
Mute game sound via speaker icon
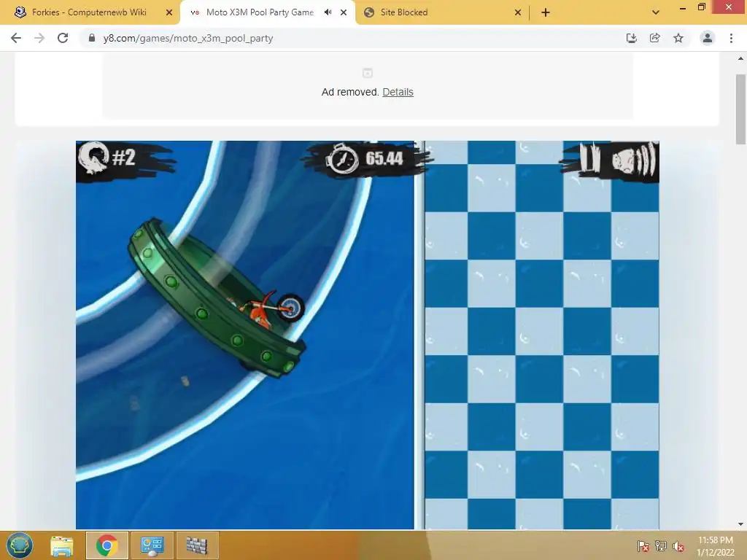634,160
